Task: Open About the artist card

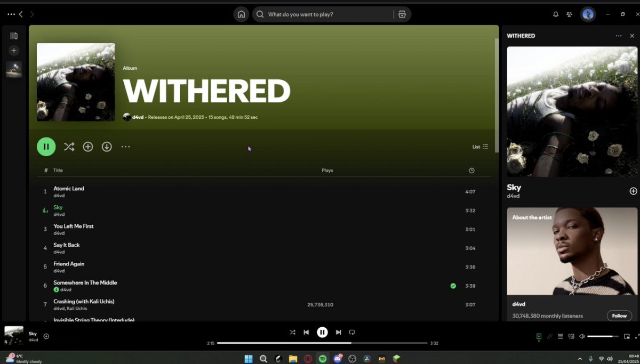Action: click(572, 264)
